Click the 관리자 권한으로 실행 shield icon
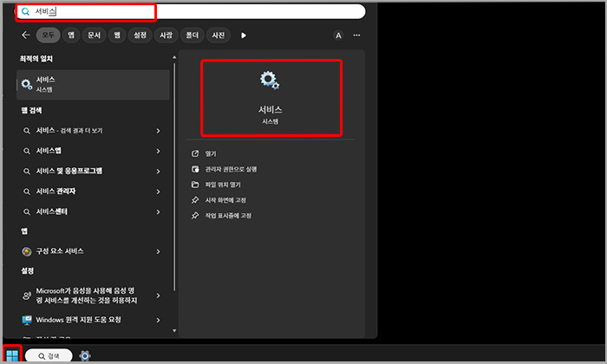This screenshot has height=364, width=607. pos(195,169)
